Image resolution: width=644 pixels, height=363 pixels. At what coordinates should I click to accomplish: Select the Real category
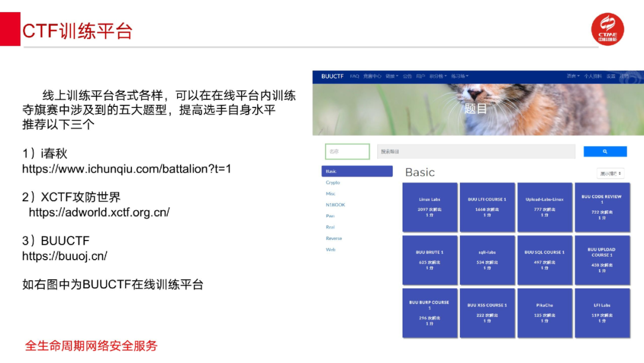coord(330,227)
